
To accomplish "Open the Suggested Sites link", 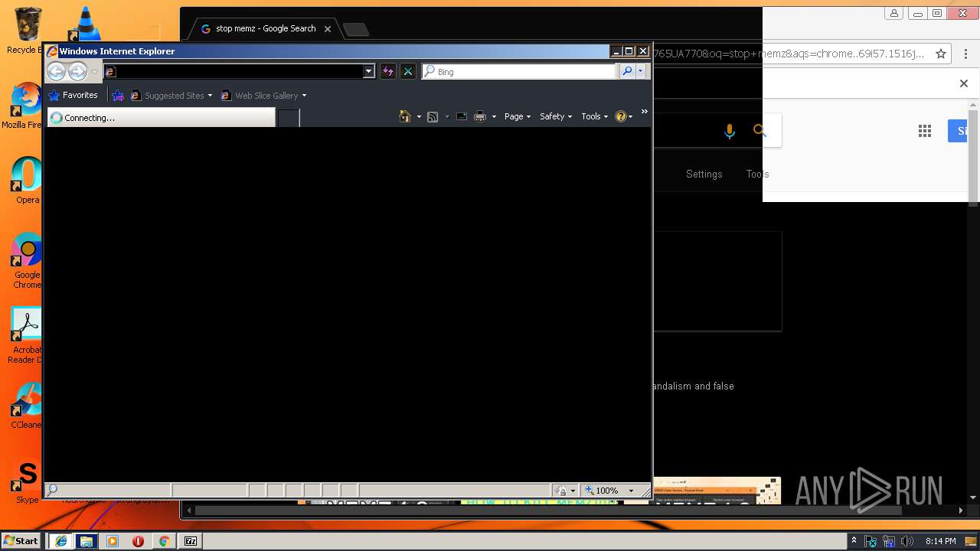I will click(171, 96).
